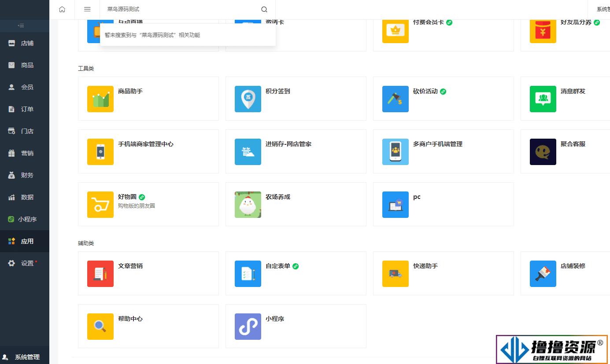The image size is (610, 364).
Task: Click the 快递助手 title text
Action: click(425, 266)
